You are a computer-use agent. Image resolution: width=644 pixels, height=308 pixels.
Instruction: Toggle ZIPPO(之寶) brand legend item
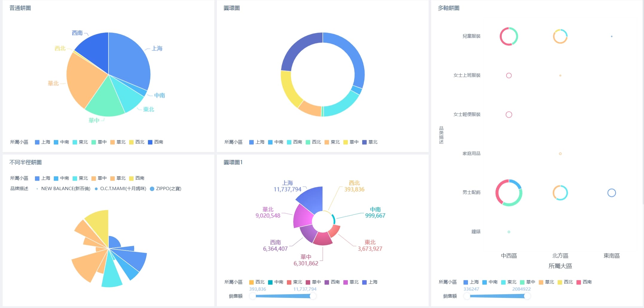pyautogui.click(x=165, y=189)
